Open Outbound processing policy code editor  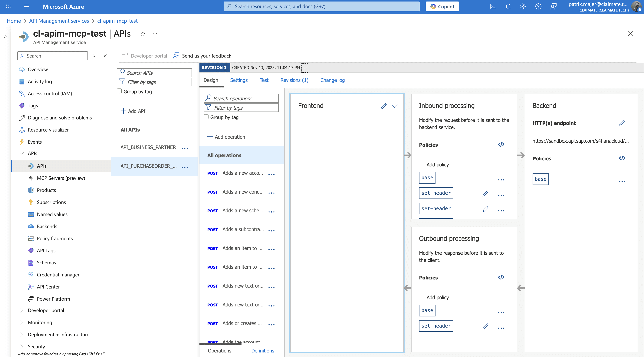click(501, 277)
